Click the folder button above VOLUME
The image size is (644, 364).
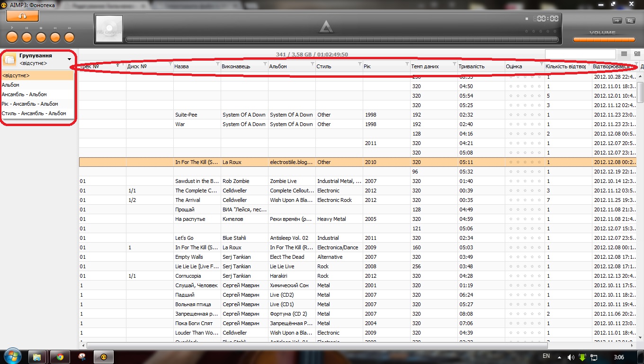(x=630, y=20)
